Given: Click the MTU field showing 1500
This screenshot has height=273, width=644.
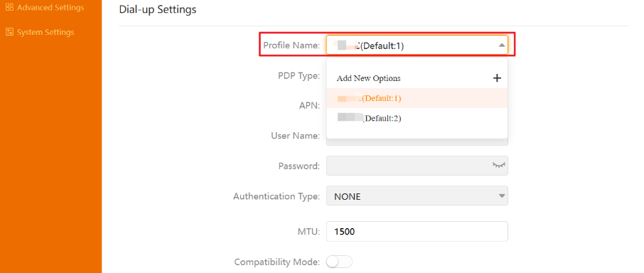Looking at the screenshot, I should tap(417, 232).
